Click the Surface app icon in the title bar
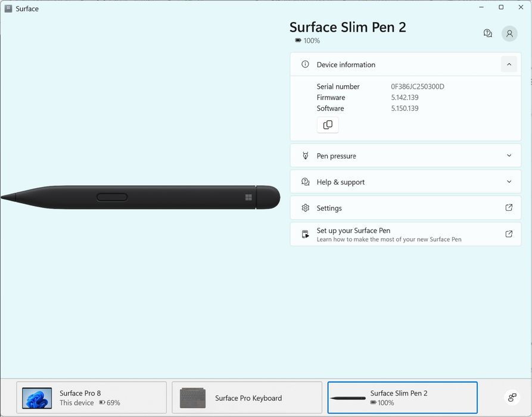This screenshot has width=532, height=417. [8, 8]
